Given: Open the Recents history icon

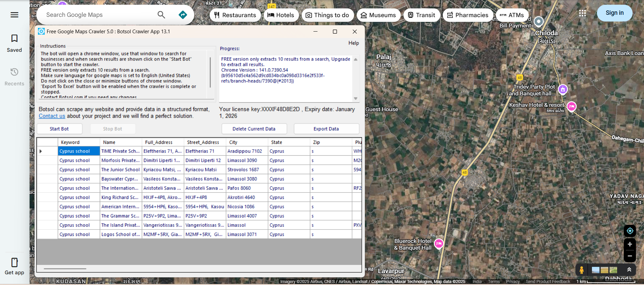Looking at the screenshot, I should [x=14, y=72].
